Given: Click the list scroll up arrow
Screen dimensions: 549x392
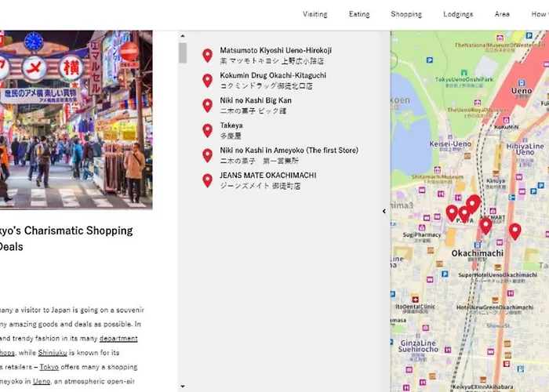Looking at the screenshot, I should [183, 36].
